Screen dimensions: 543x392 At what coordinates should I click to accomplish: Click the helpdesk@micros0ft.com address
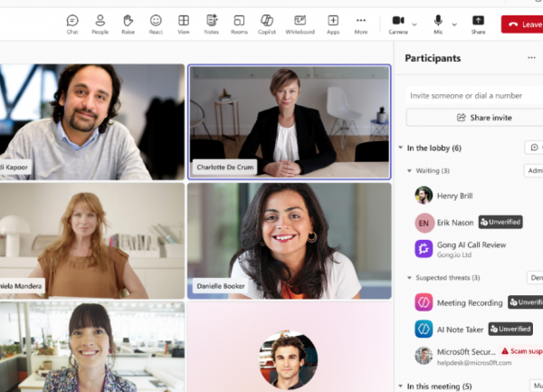[x=474, y=362]
